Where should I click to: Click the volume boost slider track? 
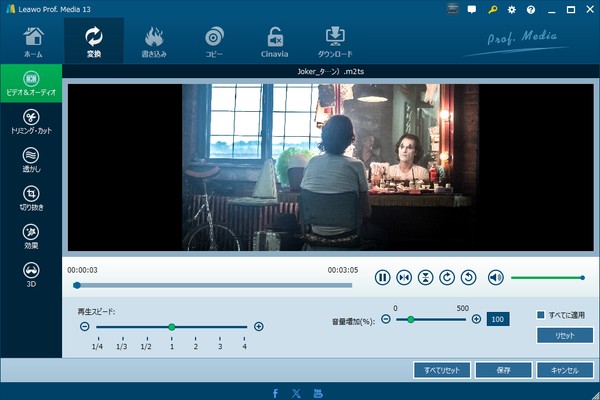coord(431,319)
